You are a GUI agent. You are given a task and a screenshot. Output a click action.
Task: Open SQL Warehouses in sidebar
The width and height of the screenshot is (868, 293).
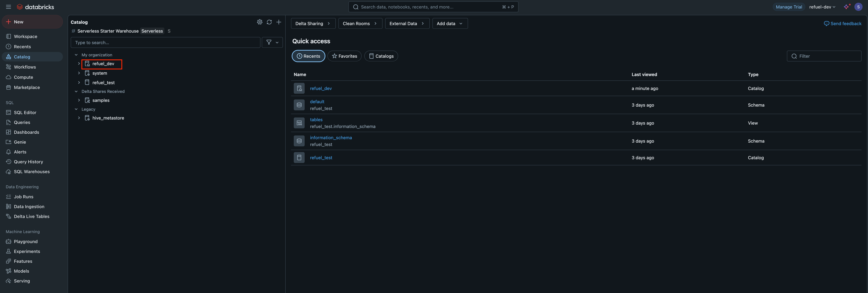coord(32,172)
